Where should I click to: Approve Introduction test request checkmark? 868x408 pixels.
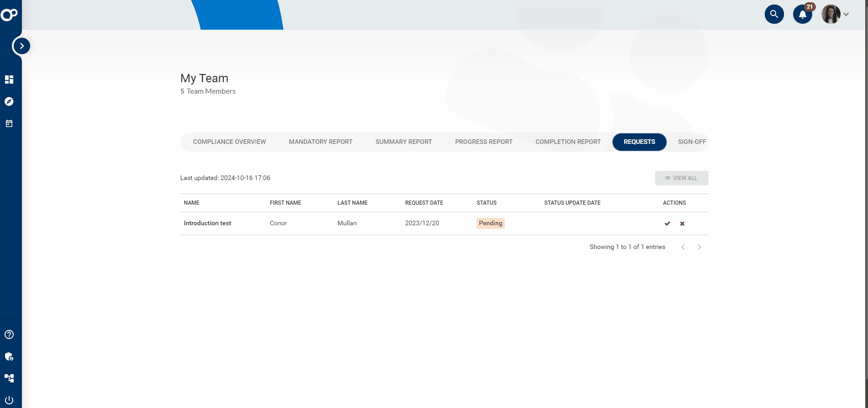(x=667, y=223)
